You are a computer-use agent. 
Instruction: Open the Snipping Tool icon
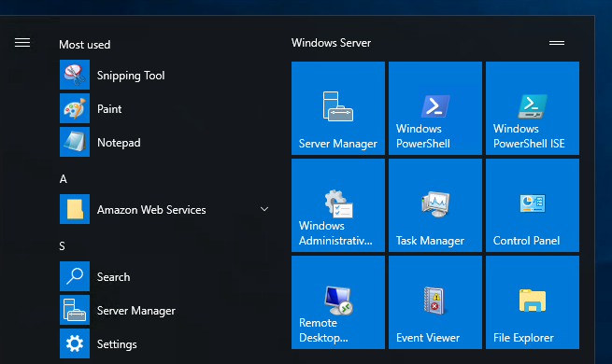75,75
